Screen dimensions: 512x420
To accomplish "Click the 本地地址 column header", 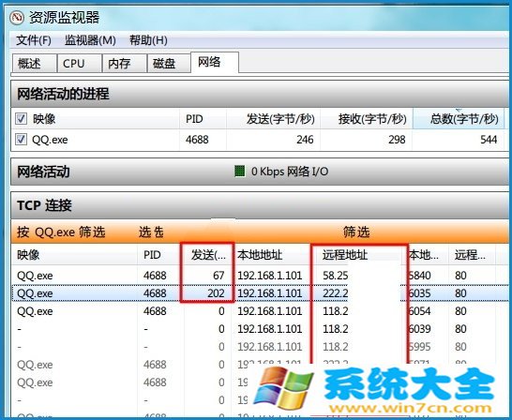I will pos(271,255).
